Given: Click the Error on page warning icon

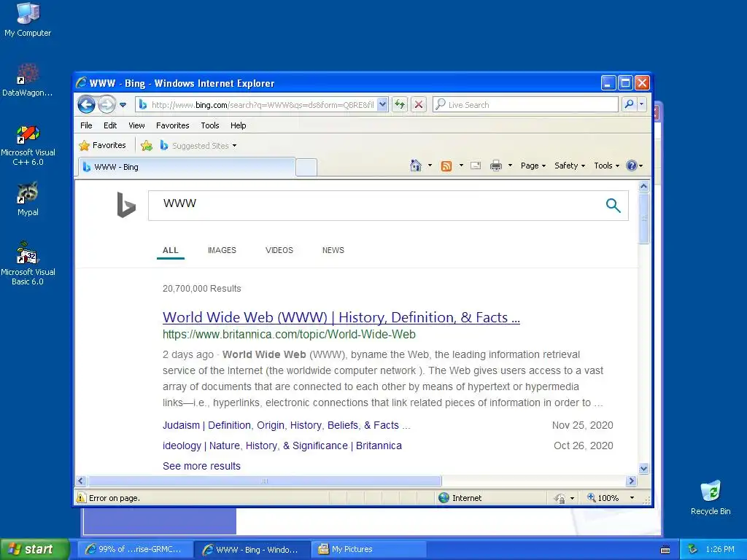Looking at the screenshot, I should point(81,497).
